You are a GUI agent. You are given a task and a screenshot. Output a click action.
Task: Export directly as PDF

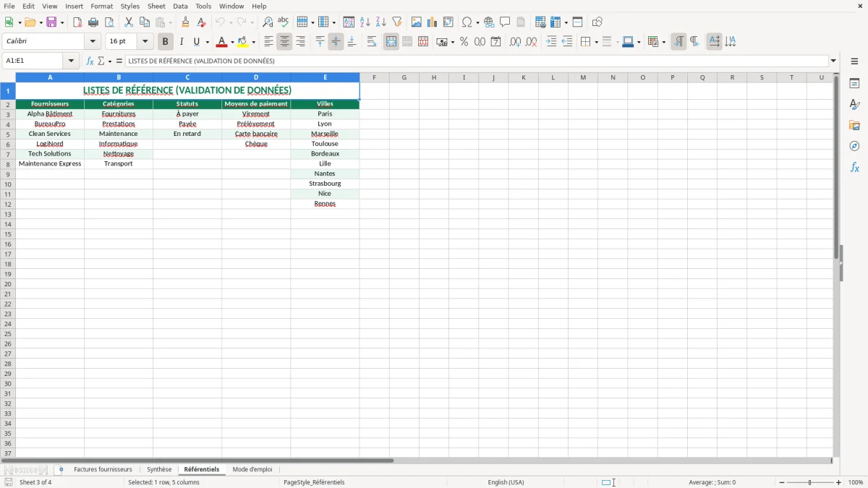coord(77,22)
